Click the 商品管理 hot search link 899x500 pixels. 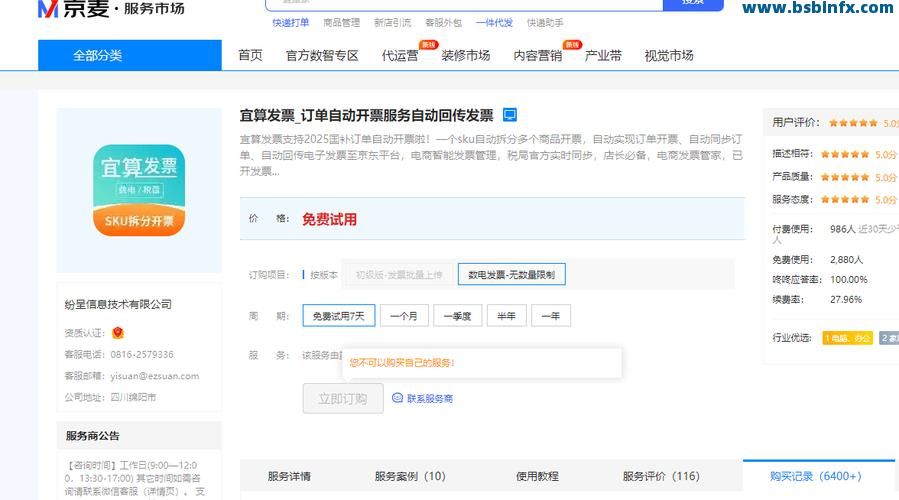[342, 23]
